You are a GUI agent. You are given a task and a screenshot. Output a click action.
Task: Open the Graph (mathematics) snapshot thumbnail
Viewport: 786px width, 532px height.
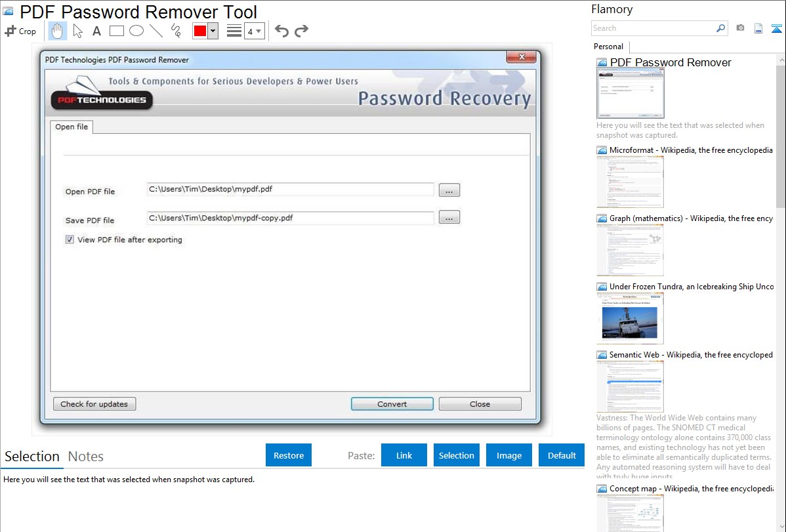pyautogui.click(x=630, y=250)
